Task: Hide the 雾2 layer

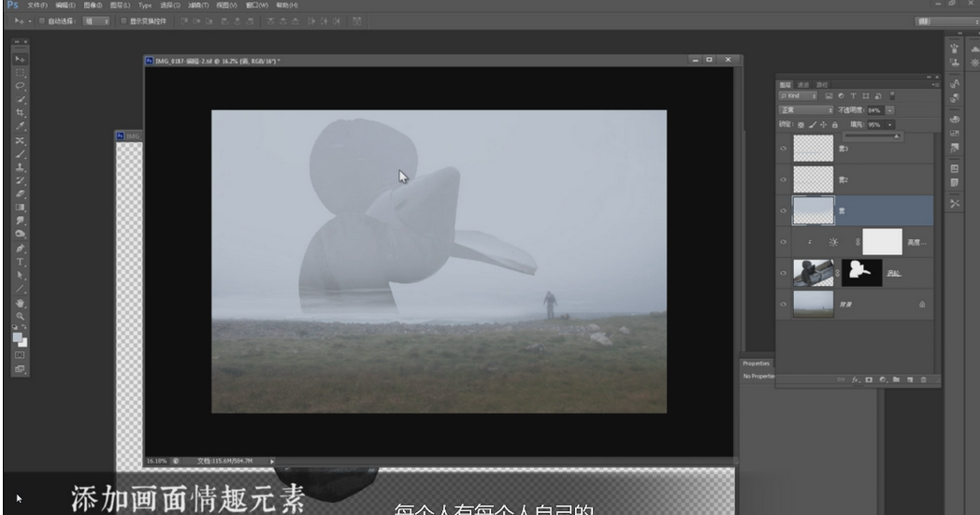Action: coord(783,180)
